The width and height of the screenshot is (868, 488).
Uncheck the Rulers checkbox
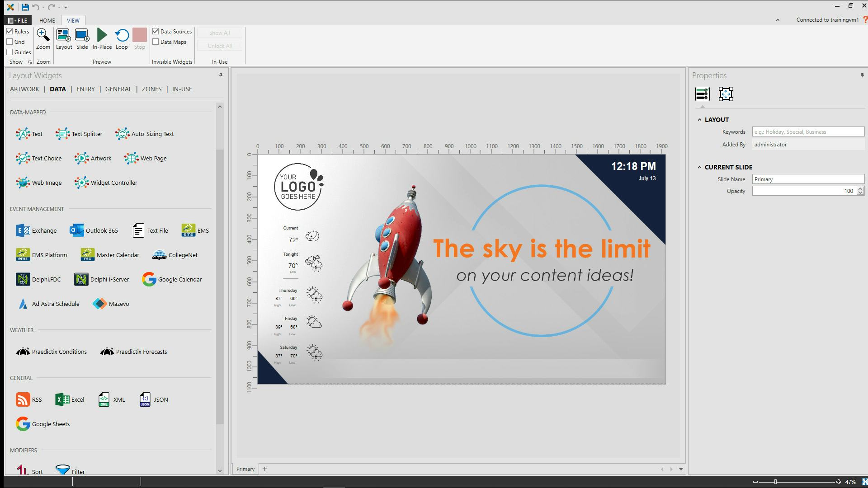pos(9,32)
